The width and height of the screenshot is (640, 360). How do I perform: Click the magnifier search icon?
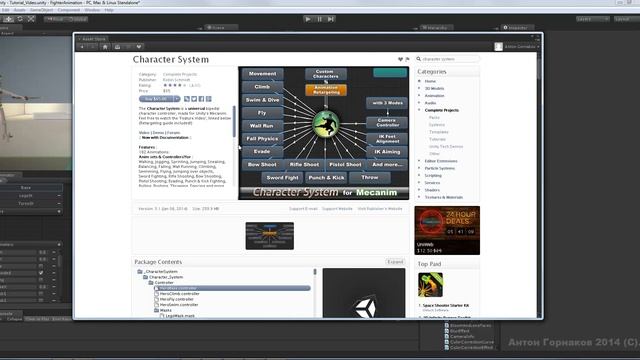418,59
